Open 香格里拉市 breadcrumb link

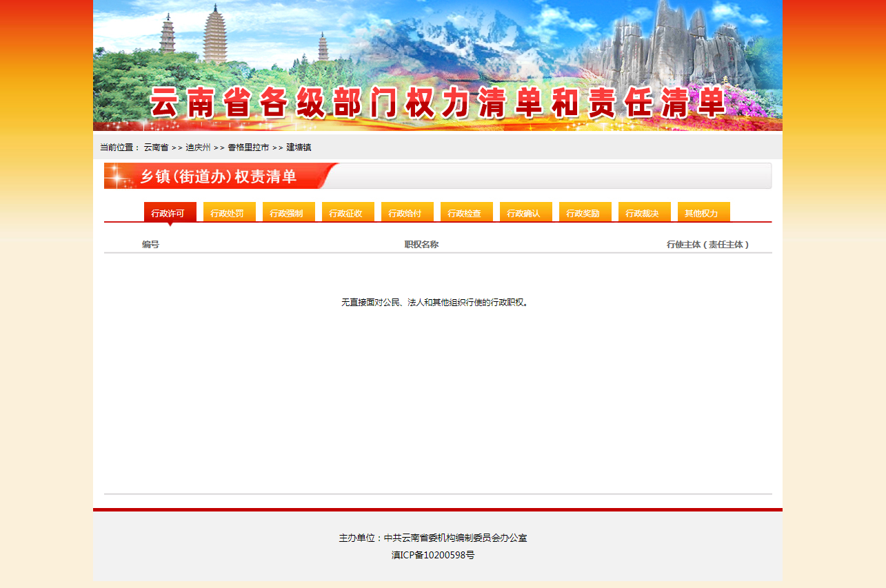pos(248,148)
